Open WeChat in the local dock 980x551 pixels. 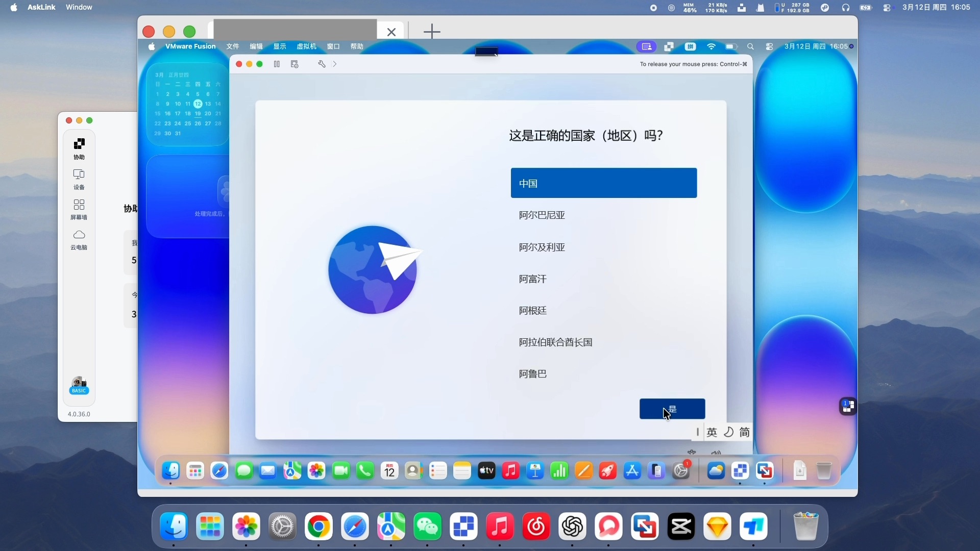pyautogui.click(x=427, y=527)
